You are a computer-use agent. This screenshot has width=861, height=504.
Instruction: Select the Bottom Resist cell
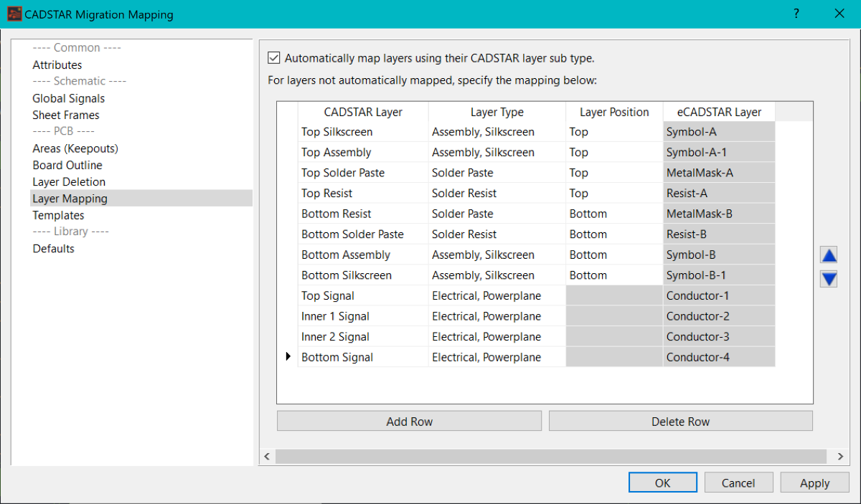click(363, 214)
